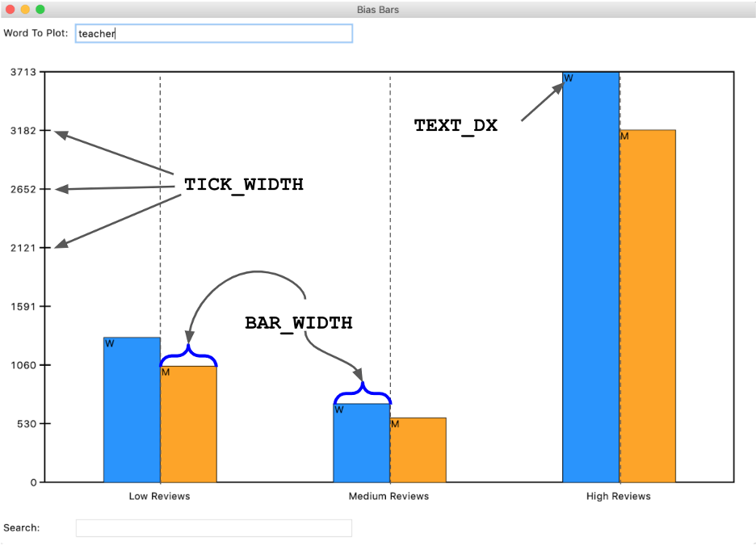
Task: Click the "Low Reviews" axis label
Action: click(158, 496)
